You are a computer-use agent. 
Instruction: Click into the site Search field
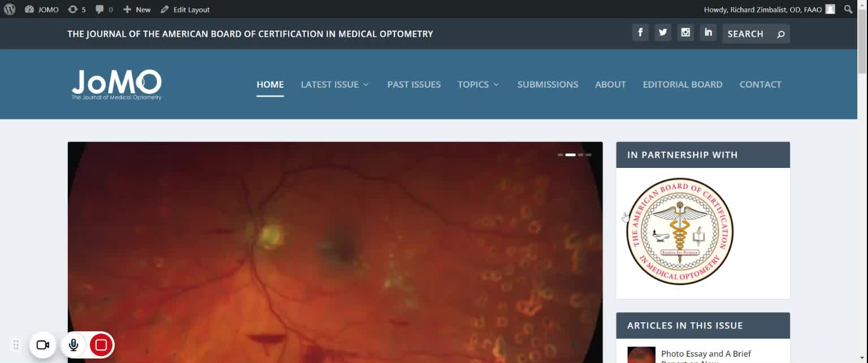click(749, 34)
